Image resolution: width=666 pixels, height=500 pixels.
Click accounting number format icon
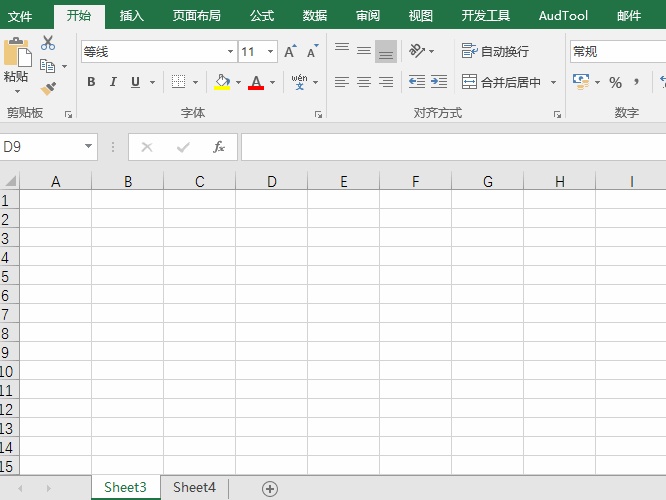[581, 82]
